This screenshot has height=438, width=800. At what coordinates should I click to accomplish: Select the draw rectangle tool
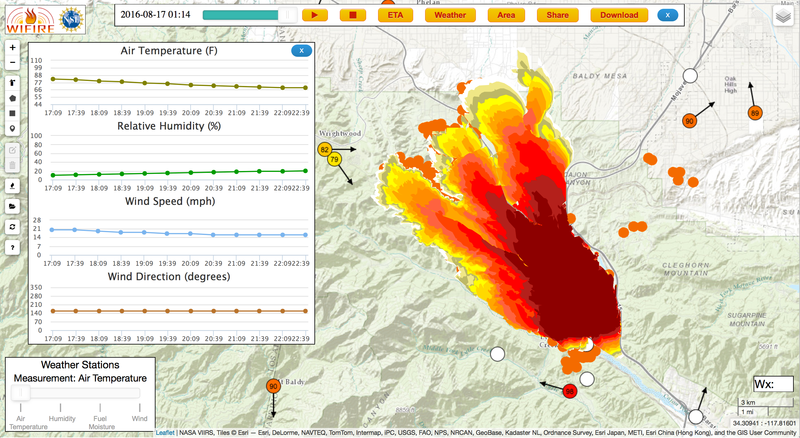(x=12, y=114)
